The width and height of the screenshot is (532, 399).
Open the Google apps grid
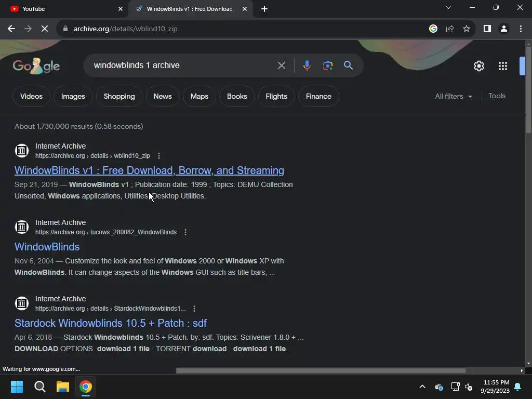[x=503, y=66]
